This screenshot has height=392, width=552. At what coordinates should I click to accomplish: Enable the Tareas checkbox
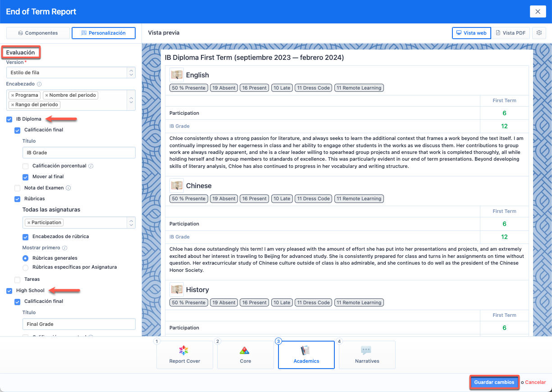(x=18, y=279)
